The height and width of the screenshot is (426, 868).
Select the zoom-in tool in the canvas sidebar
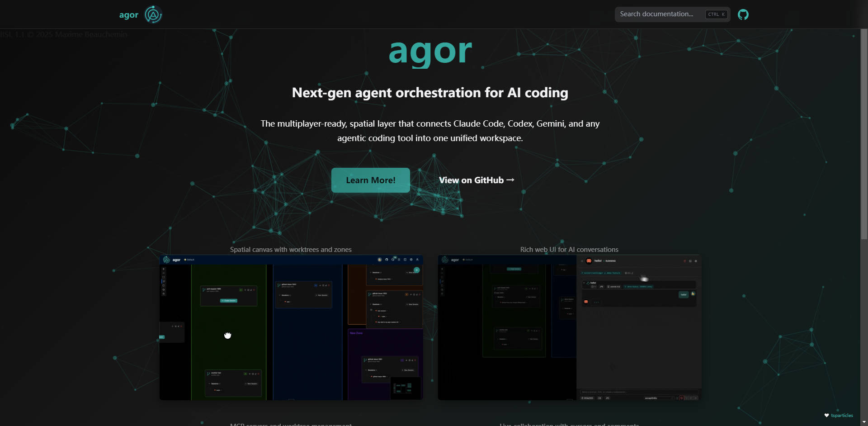(164, 269)
